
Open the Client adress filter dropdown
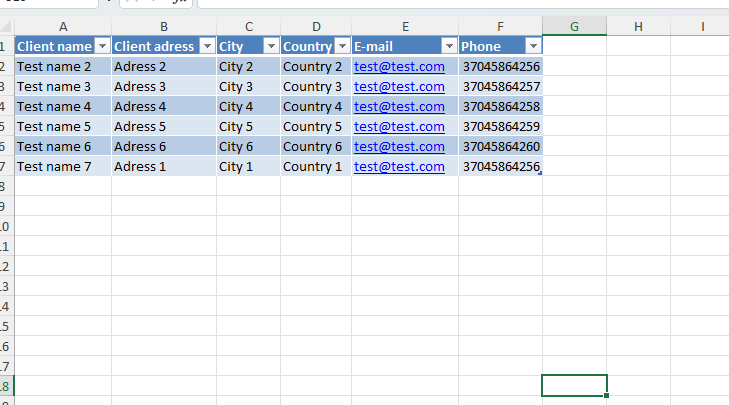(x=207, y=46)
